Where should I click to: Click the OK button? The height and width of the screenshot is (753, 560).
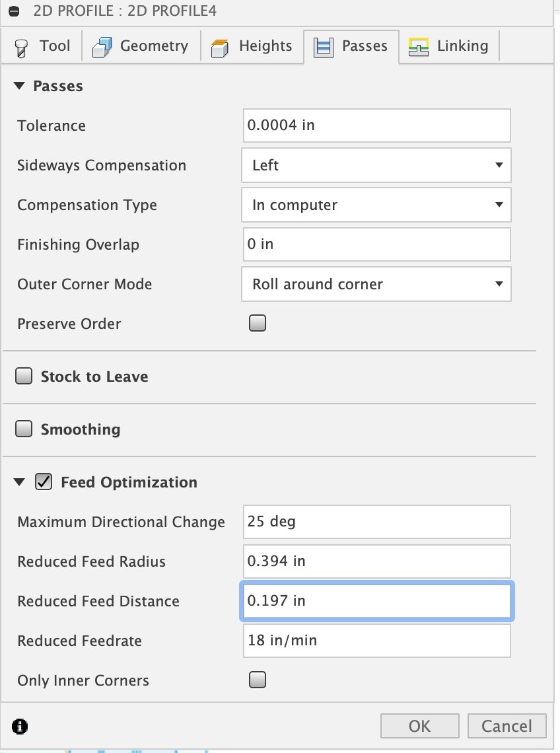coord(420,726)
